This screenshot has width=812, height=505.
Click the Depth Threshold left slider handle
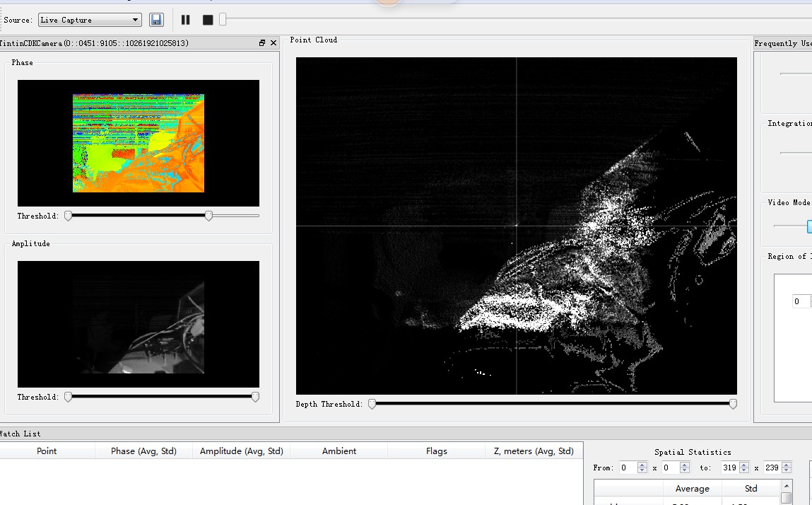tap(372, 404)
